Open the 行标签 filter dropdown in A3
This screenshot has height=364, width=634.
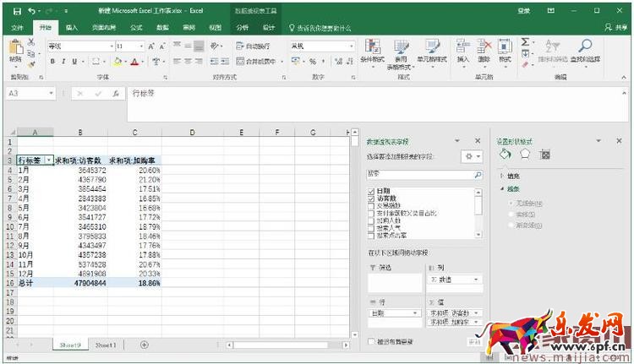pyautogui.click(x=48, y=160)
